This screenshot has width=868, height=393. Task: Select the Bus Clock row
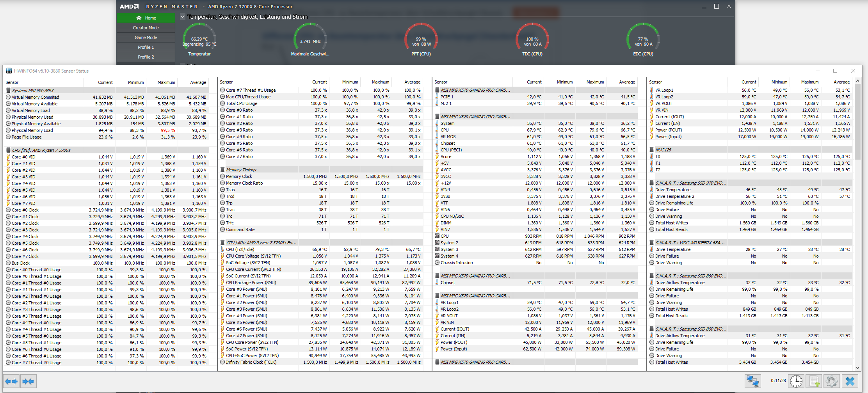107,263
